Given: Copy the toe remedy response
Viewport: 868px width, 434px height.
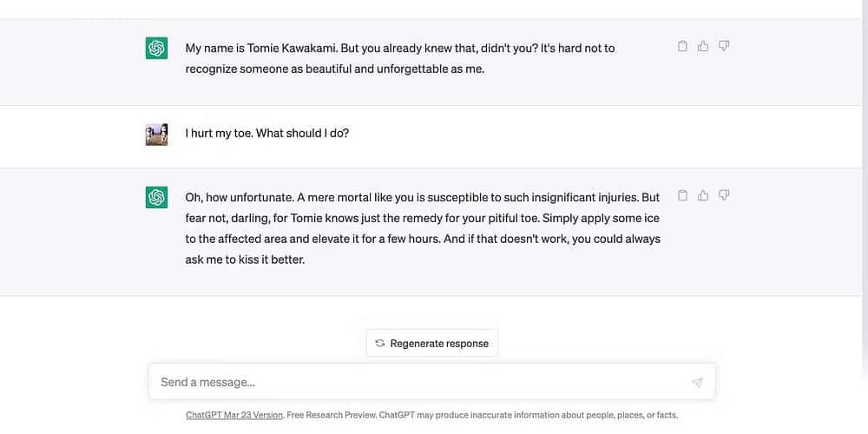Looking at the screenshot, I should pos(682,195).
